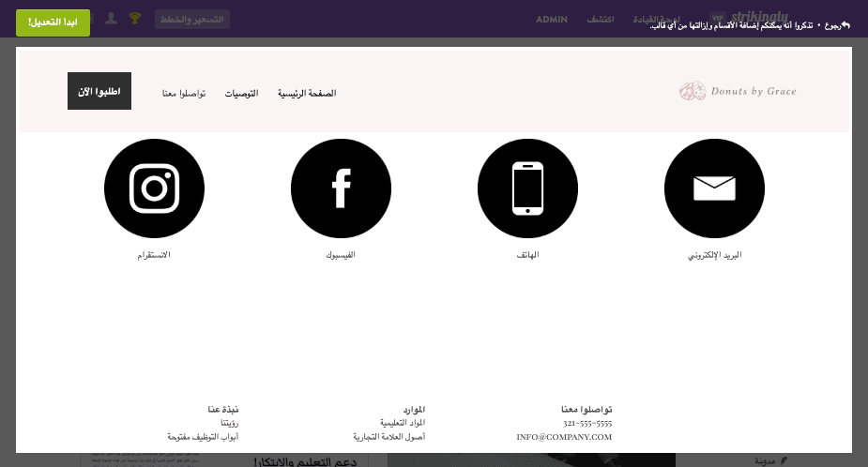Image resolution: width=868 pixels, height=467 pixels.
Task: Click the البريد الإلكتروني label
Action: click(715, 255)
